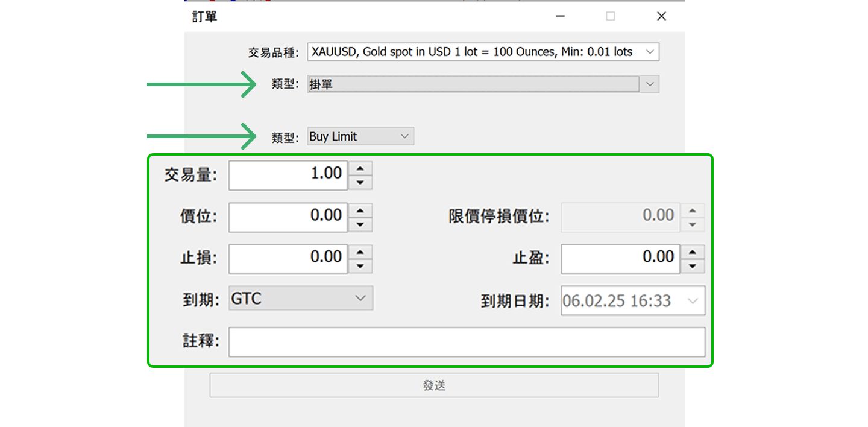Click the up arrow beside 限價停損價位
The height and width of the screenshot is (427, 868).
[693, 210]
